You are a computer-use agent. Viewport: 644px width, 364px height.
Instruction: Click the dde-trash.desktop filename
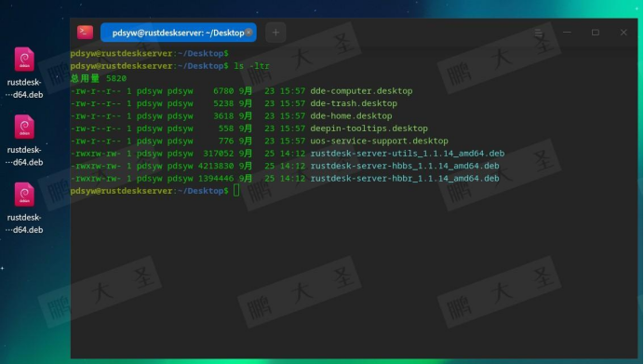[354, 103]
